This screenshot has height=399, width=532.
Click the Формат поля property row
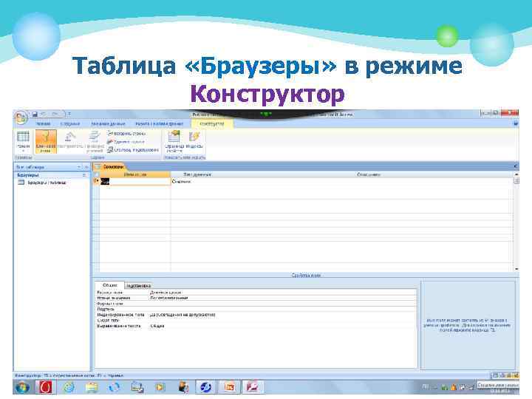coord(256,304)
